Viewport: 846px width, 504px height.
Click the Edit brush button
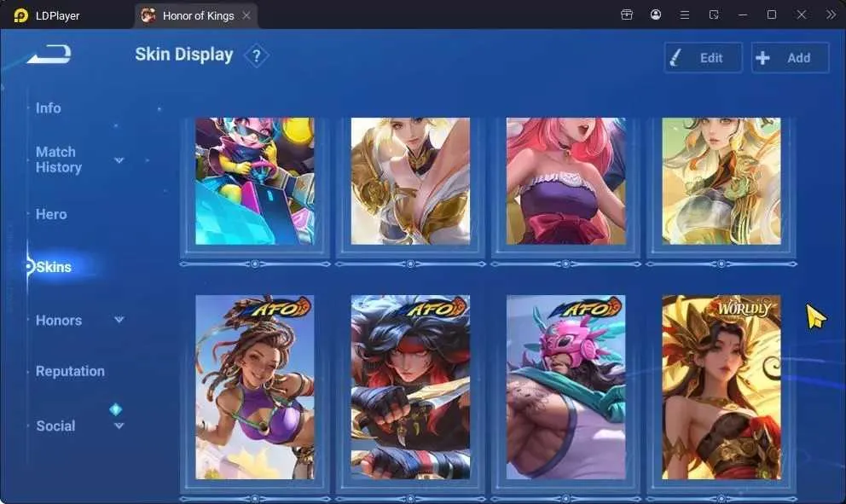(x=703, y=58)
